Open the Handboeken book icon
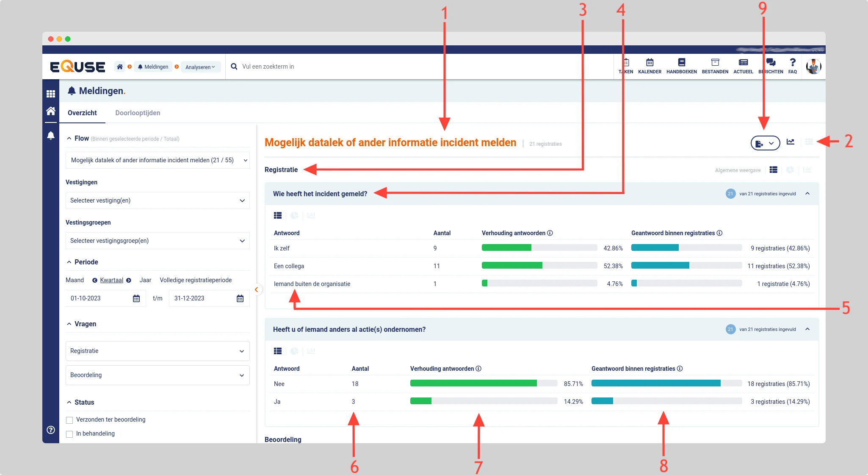The width and height of the screenshot is (868, 475). tap(681, 63)
